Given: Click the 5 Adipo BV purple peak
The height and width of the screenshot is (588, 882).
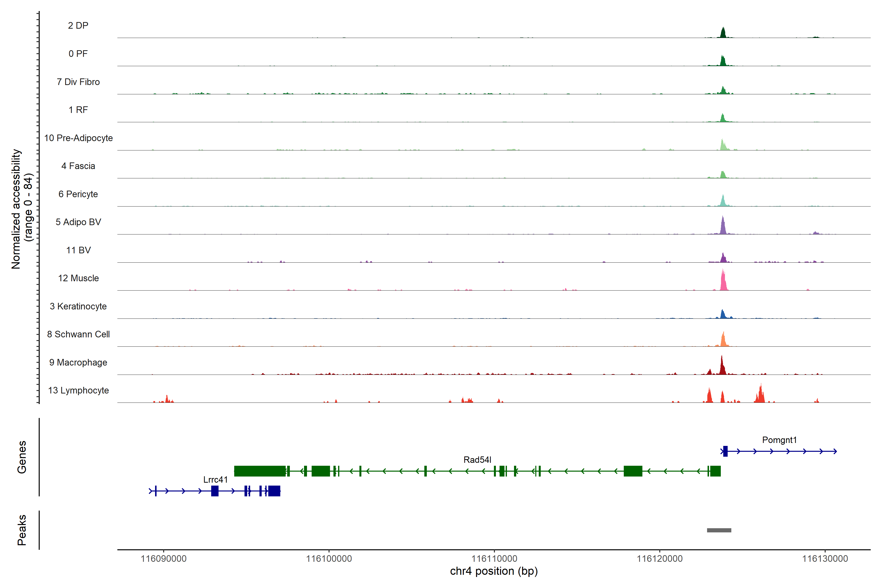Looking at the screenshot, I should [x=723, y=226].
